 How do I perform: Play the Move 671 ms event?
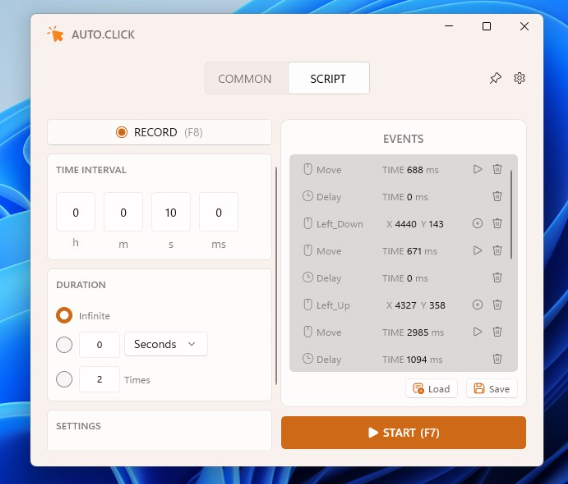click(x=477, y=250)
